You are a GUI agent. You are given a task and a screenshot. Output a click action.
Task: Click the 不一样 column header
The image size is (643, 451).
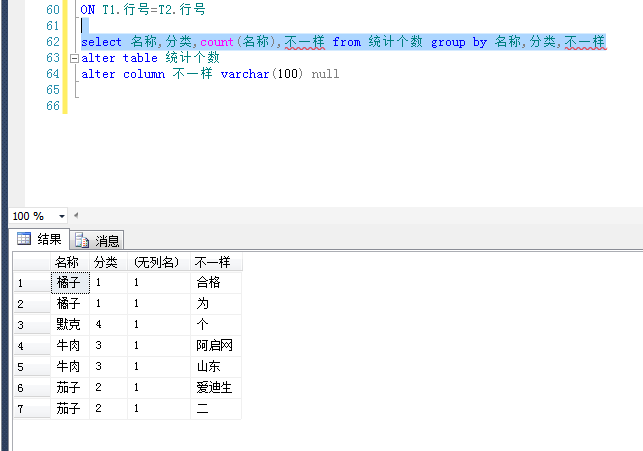pyautogui.click(x=216, y=262)
